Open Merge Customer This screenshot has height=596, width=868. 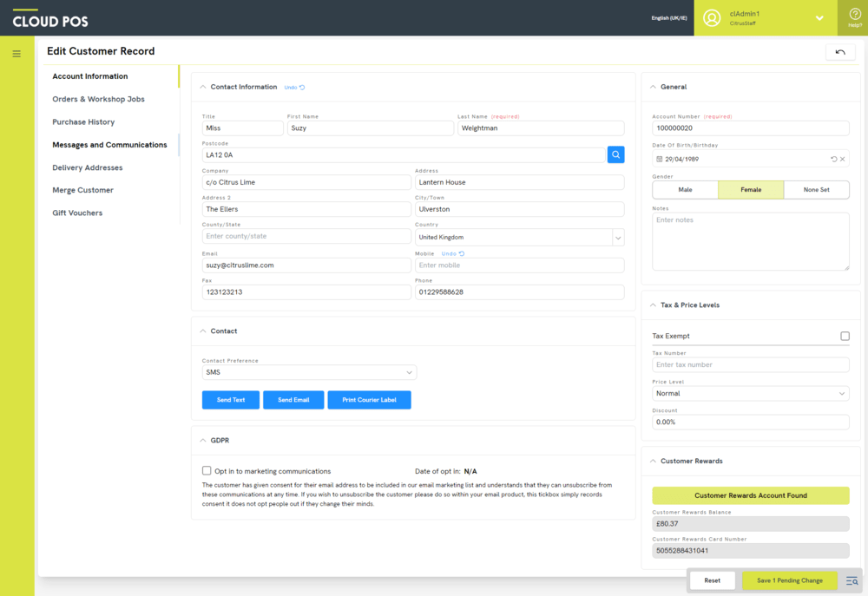pyautogui.click(x=83, y=190)
